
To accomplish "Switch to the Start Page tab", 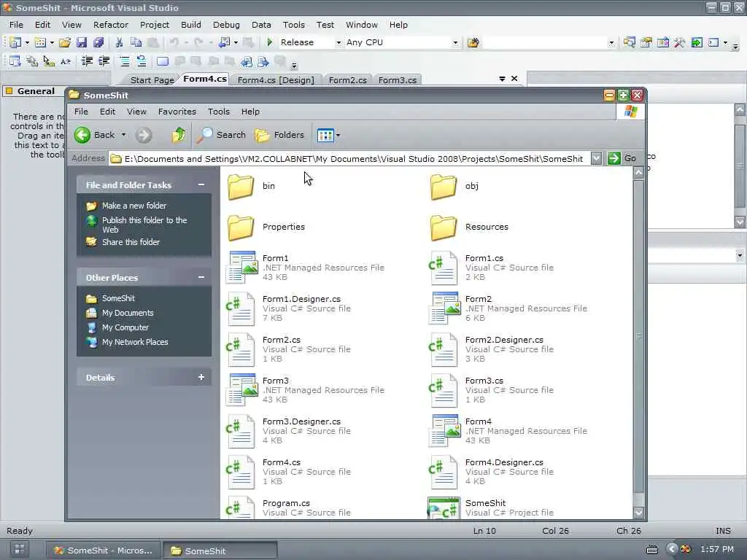I will click(x=152, y=80).
